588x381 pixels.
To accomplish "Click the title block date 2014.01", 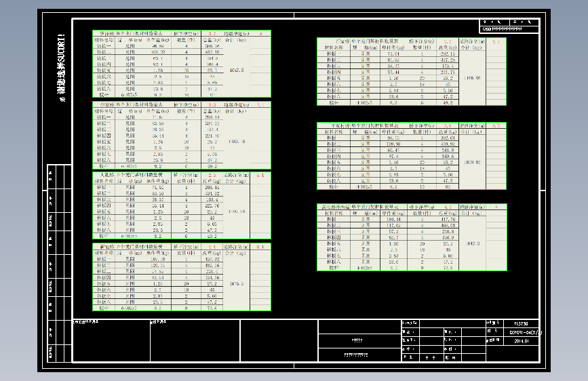I will pyautogui.click(x=522, y=341).
